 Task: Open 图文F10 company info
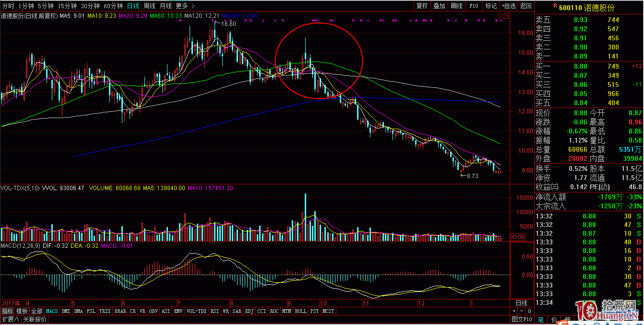click(x=522, y=319)
